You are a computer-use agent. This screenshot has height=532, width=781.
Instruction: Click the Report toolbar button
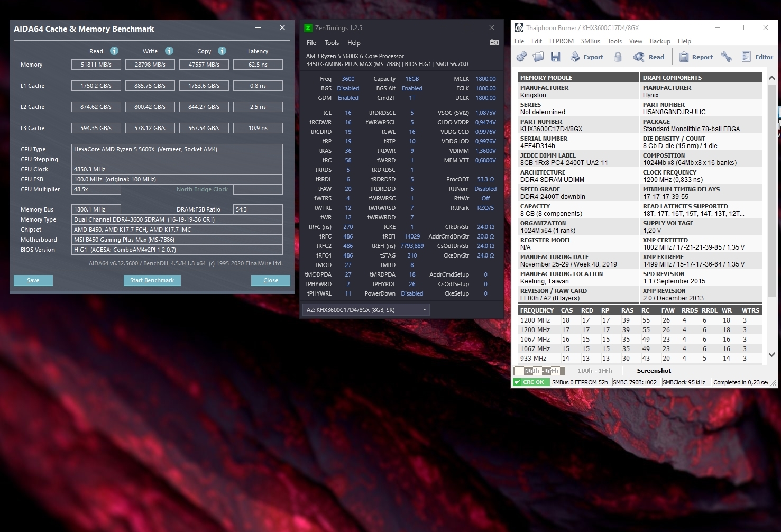point(696,57)
